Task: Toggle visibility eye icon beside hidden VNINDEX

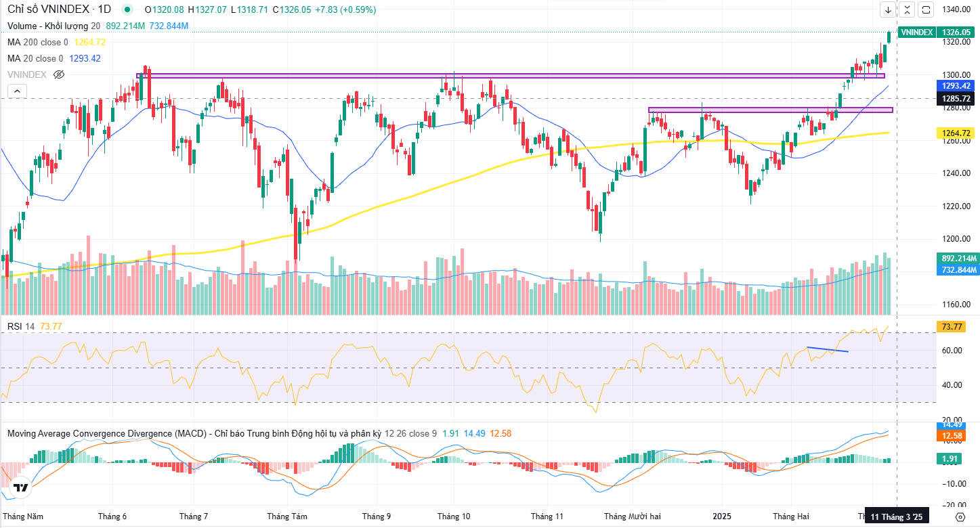Action: (58, 74)
